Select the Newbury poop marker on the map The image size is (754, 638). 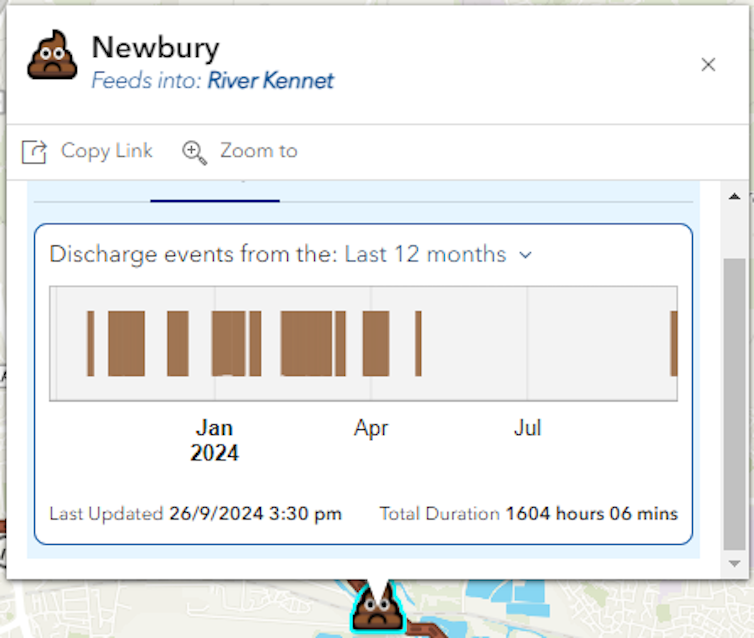click(376, 606)
